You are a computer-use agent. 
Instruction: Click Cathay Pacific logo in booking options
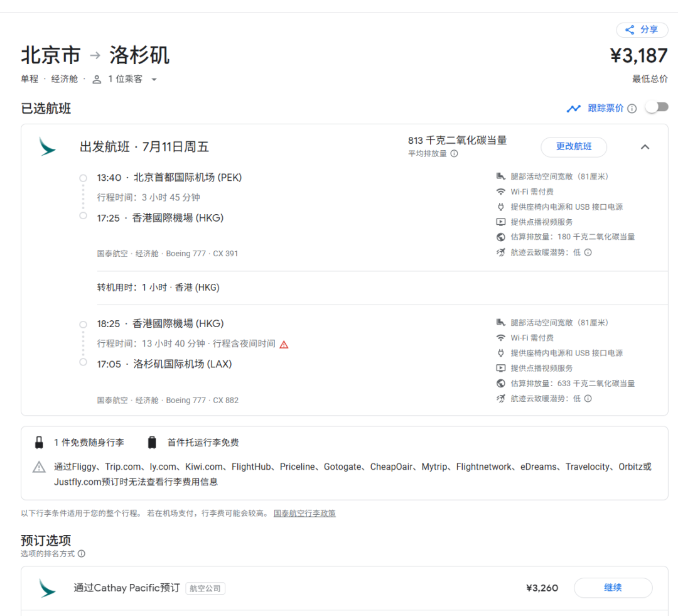47,588
